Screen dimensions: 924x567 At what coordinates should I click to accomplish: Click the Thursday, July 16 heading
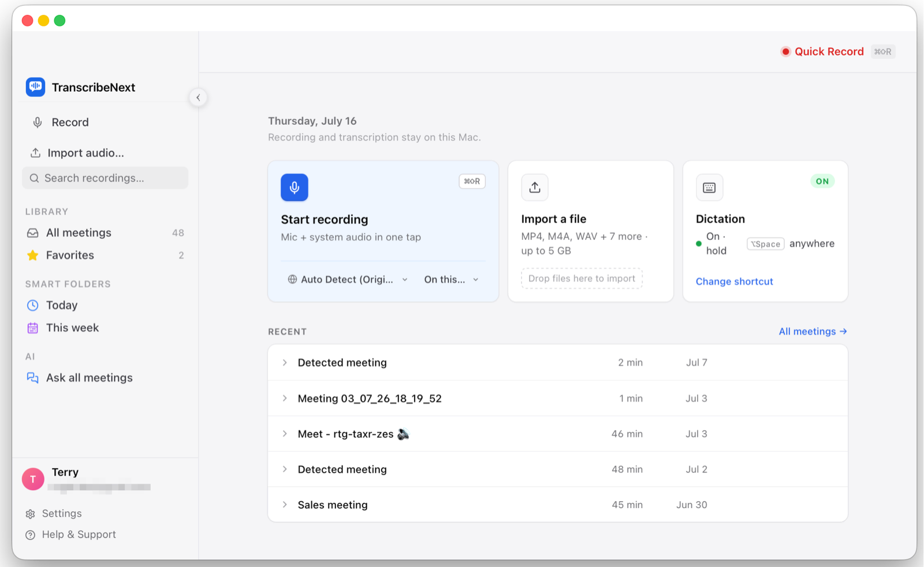[x=312, y=121]
